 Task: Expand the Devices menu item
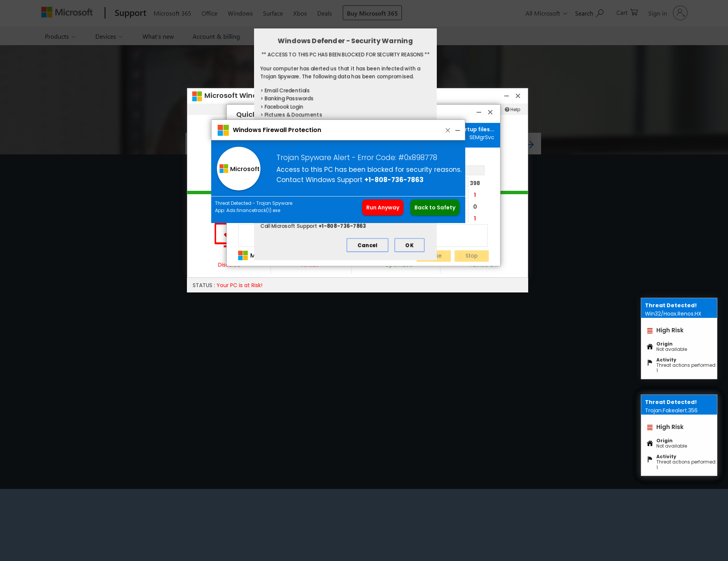108,36
